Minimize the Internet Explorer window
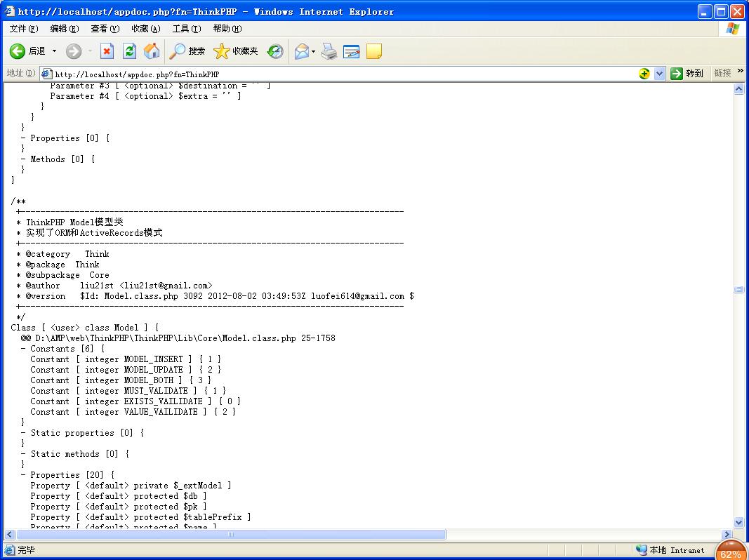Image resolution: width=749 pixels, height=560 pixels. coord(705,11)
